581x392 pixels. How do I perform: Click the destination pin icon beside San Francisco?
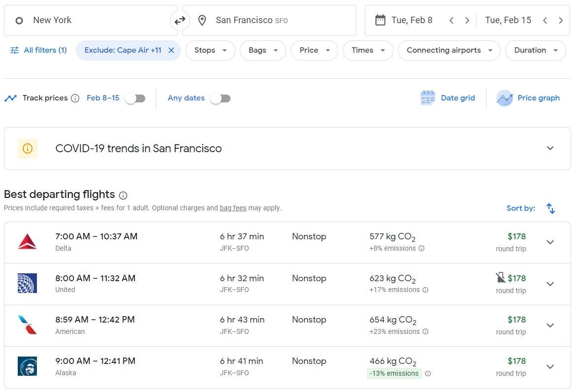202,20
